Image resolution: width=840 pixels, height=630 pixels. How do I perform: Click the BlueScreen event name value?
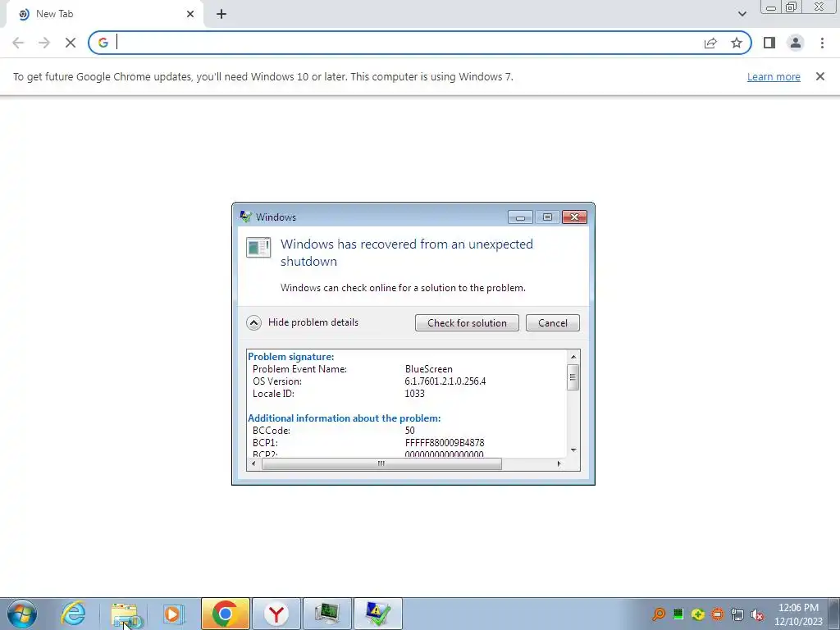pyautogui.click(x=428, y=369)
